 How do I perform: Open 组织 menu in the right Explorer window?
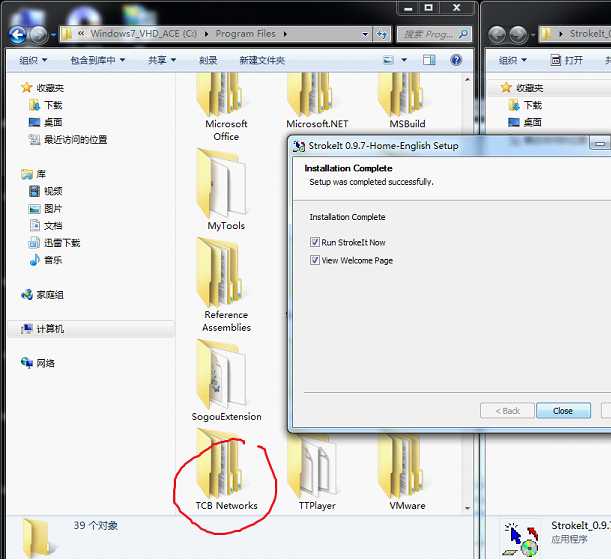click(513, 60)
